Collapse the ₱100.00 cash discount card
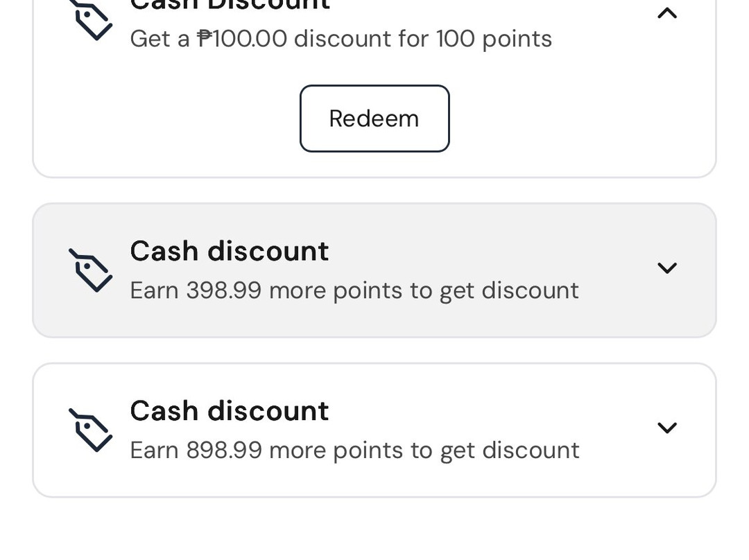The width and height of the screenshot is (749, 560). pyautogui.click(x=666, y=13)
